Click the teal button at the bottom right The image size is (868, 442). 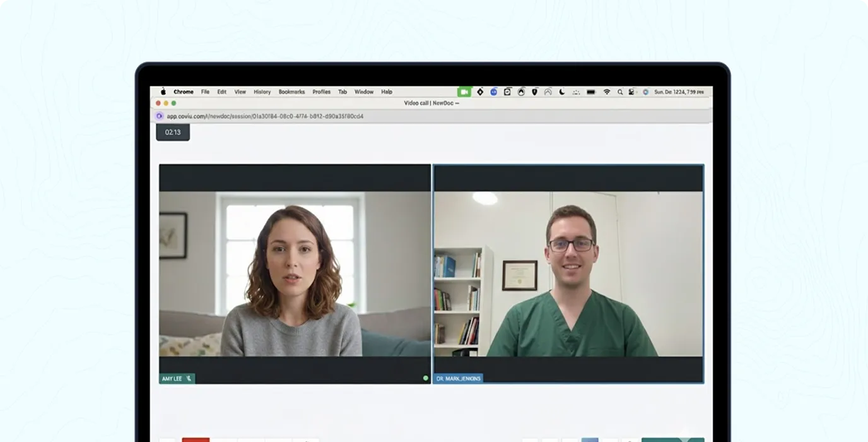click(674, 438)
